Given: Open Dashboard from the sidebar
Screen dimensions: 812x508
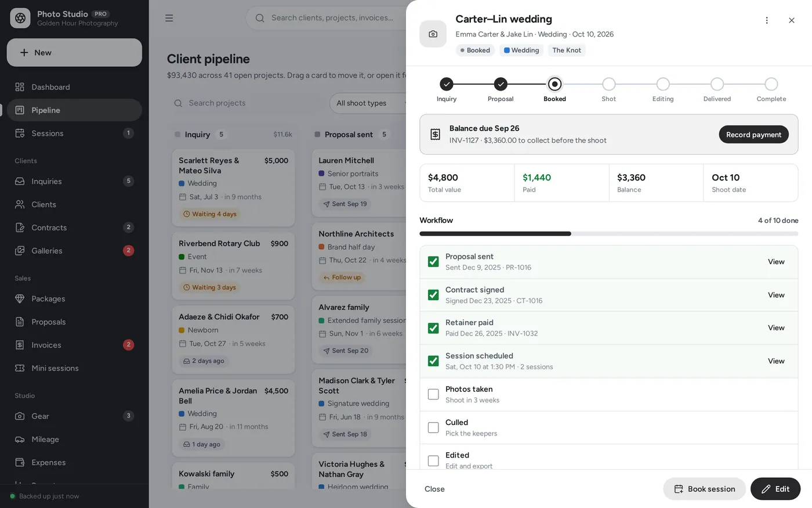Looking at the screenshot, I should tap(74, 87).
